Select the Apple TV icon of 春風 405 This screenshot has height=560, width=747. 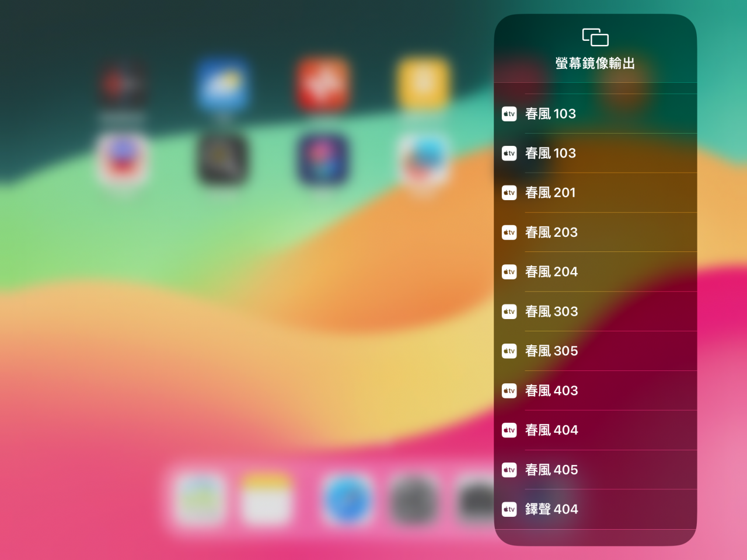509,470
